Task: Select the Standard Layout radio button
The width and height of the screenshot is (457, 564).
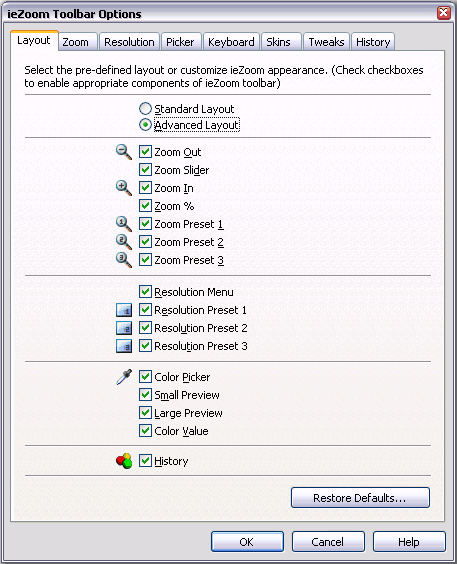Action: click(145, 109)
